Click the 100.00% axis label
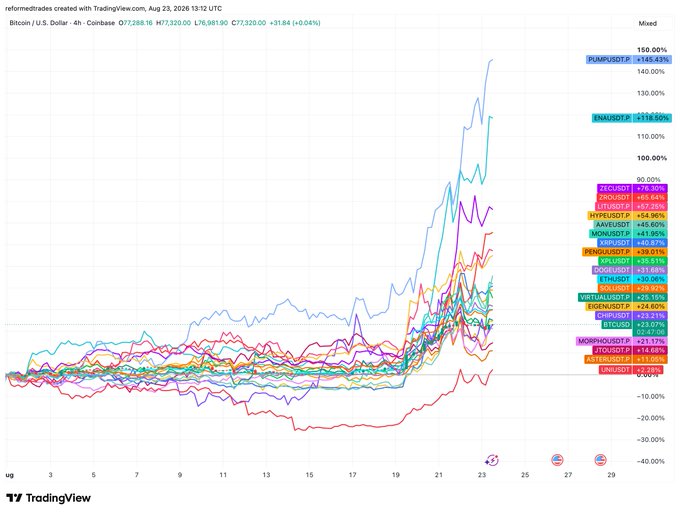The image size is (680, 514). click(652, 158)
